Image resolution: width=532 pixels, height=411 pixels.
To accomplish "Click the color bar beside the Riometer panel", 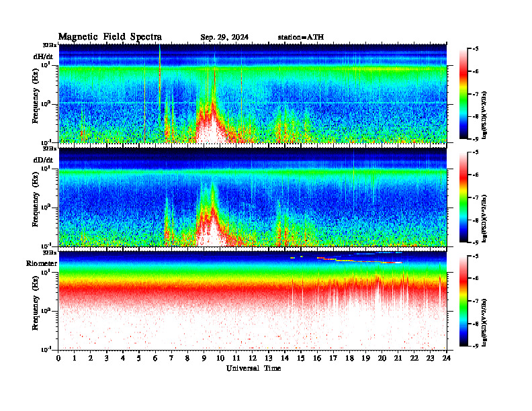I will coord(463,301).
